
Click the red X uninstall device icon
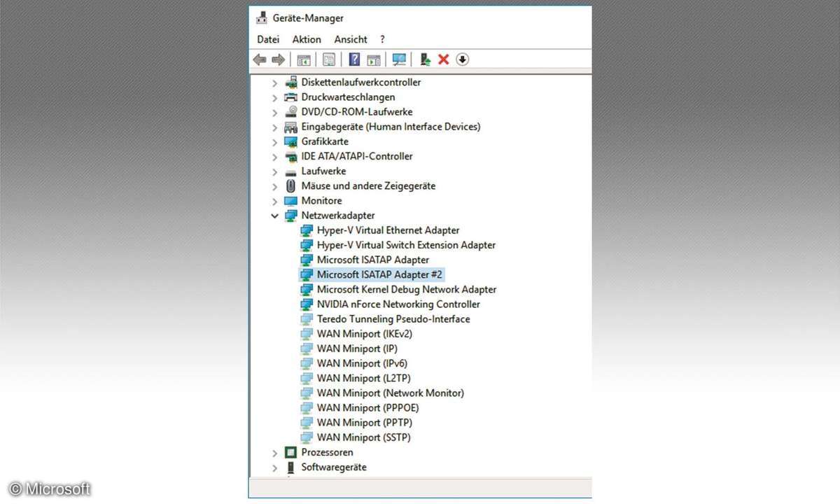[x=443, y=59]
